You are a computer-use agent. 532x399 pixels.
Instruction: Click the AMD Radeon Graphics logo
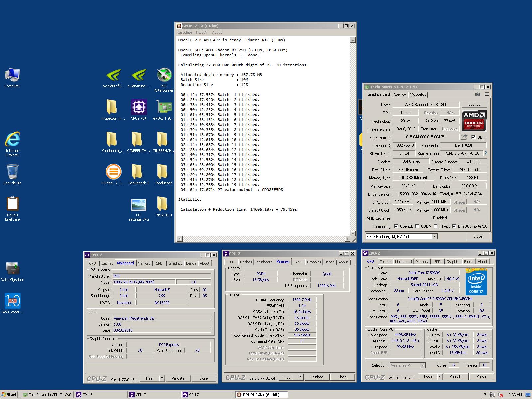(474, 121)
